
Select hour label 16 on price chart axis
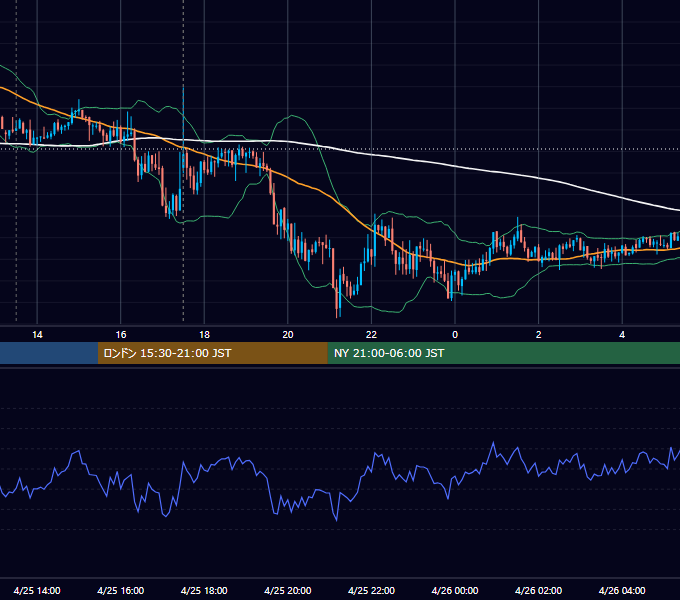pyautogui.click(x=121, y=335)
